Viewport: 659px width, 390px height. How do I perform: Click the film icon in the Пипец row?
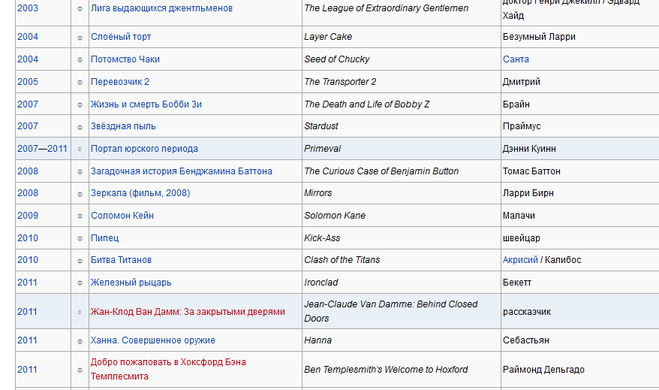pyautogui.click(x=80, y=238)
